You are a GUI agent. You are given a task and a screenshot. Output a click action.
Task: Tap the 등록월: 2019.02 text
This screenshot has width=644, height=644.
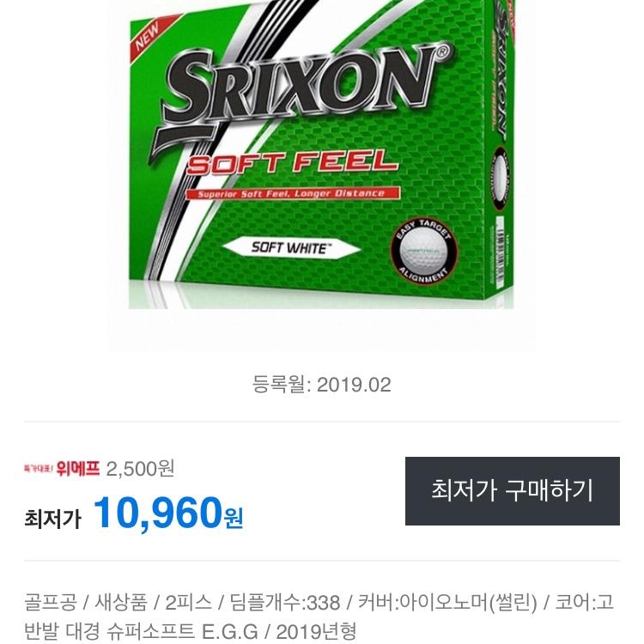[x=322, y=385]
